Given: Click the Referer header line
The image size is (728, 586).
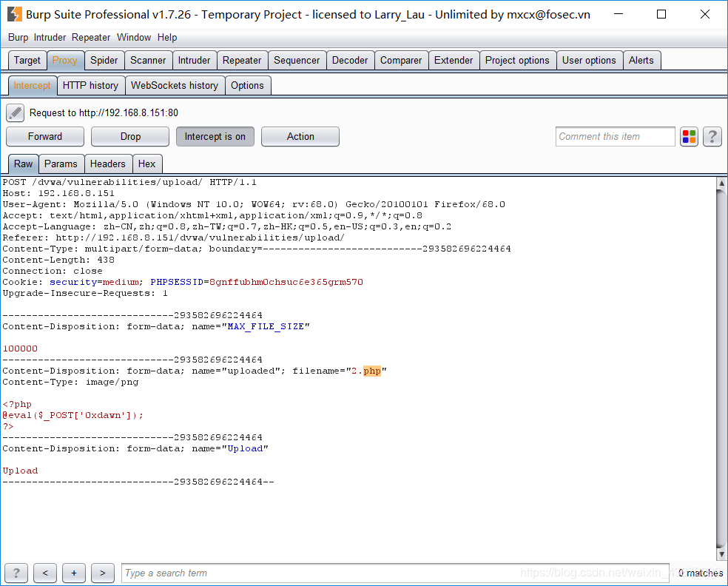Looking at the screenshot, I should click(174, 238).
